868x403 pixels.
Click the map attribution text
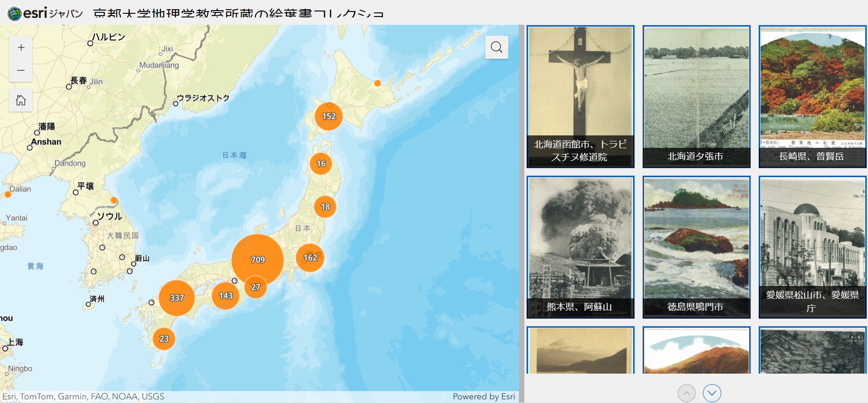click(83, 397)
